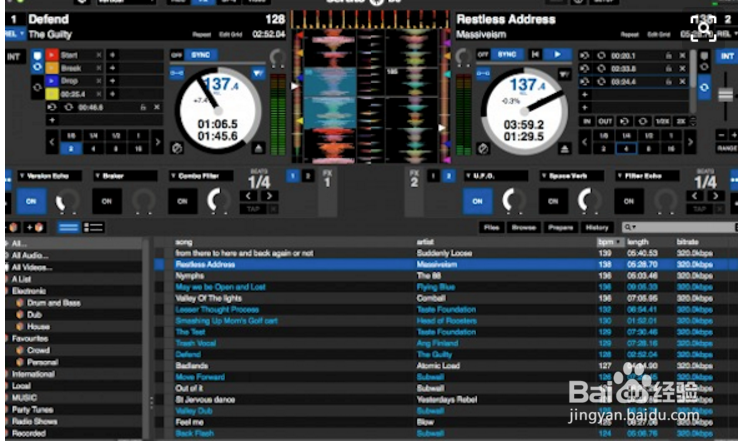Screen dimensions: 741x441
Task: Delete the 03:24.4 saved loop
Action: 682,82
